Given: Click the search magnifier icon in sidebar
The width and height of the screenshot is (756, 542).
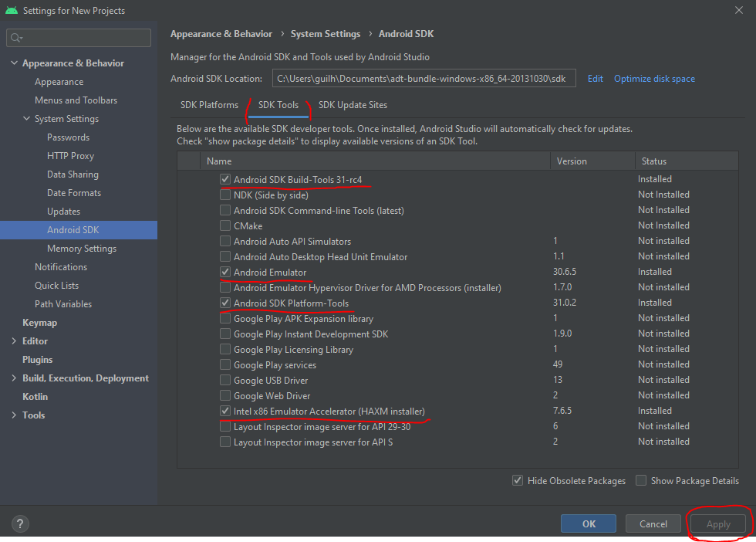Looking at the screenshot, I should pyautogui.click(x=16, y=38).
